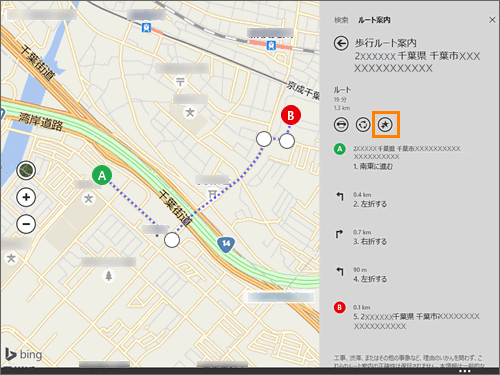500x375 pixels.
Task: Zoom out the map with minus button
Action: [26, 224]
